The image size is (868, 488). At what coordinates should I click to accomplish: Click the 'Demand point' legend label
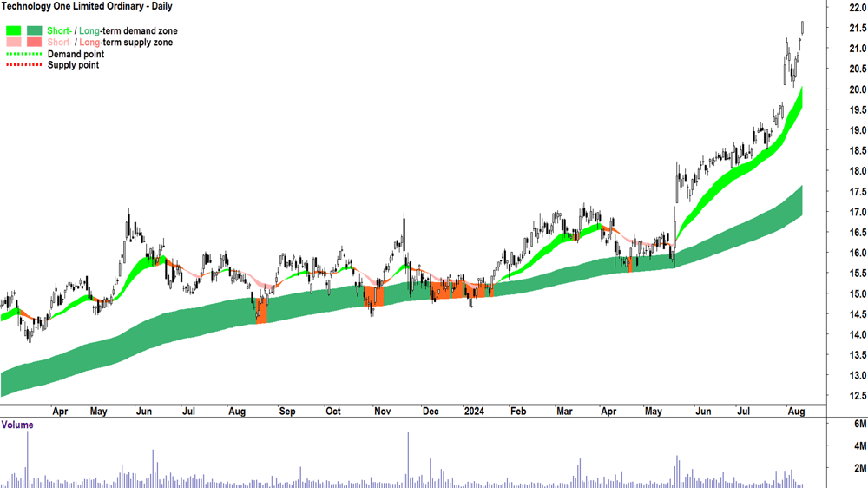[76, 54]
